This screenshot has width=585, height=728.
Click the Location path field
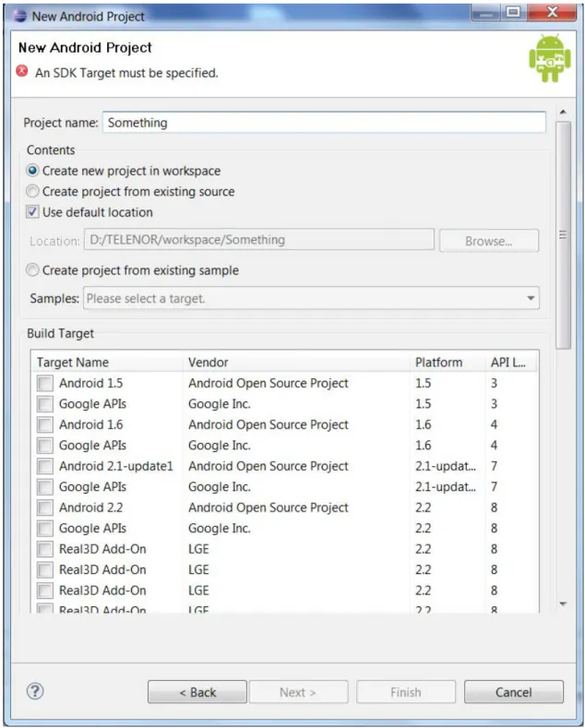(x=259, y=240)
